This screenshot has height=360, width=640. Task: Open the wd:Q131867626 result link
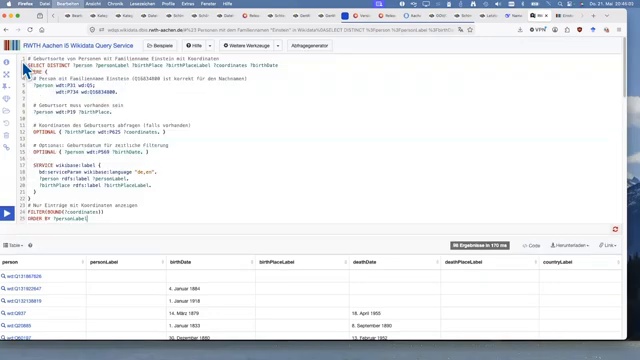click(x=24, y=276)
